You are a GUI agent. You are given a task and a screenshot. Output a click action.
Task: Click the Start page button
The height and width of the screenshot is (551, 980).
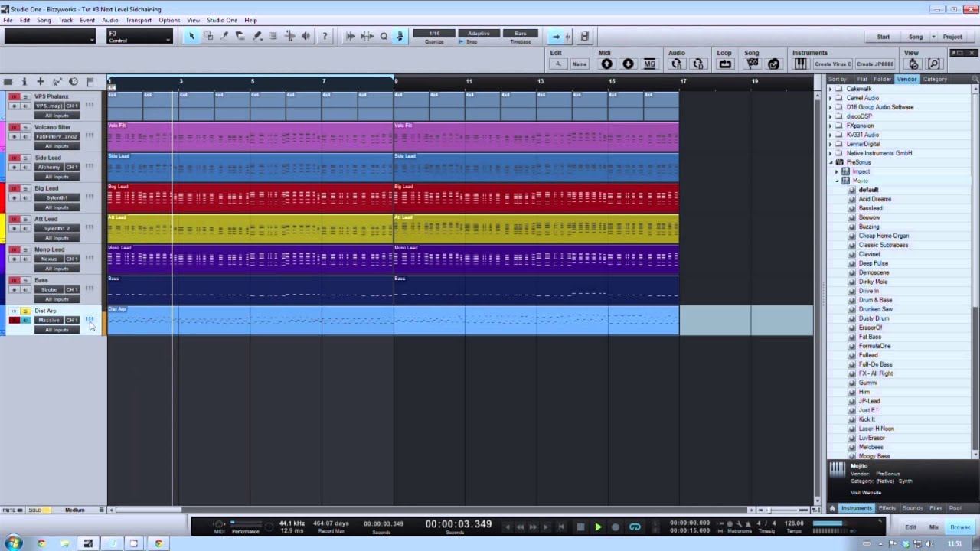tap(884, 37)
